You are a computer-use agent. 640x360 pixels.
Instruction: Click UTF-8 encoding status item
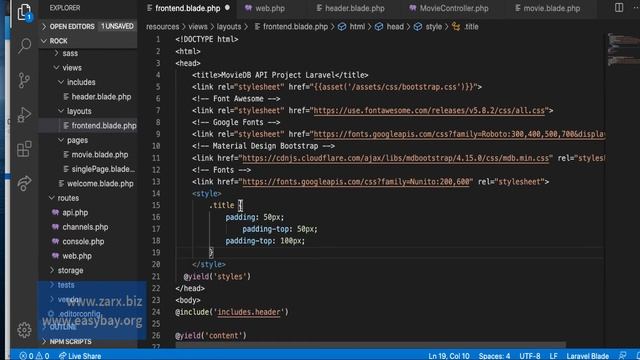(529, 356)
